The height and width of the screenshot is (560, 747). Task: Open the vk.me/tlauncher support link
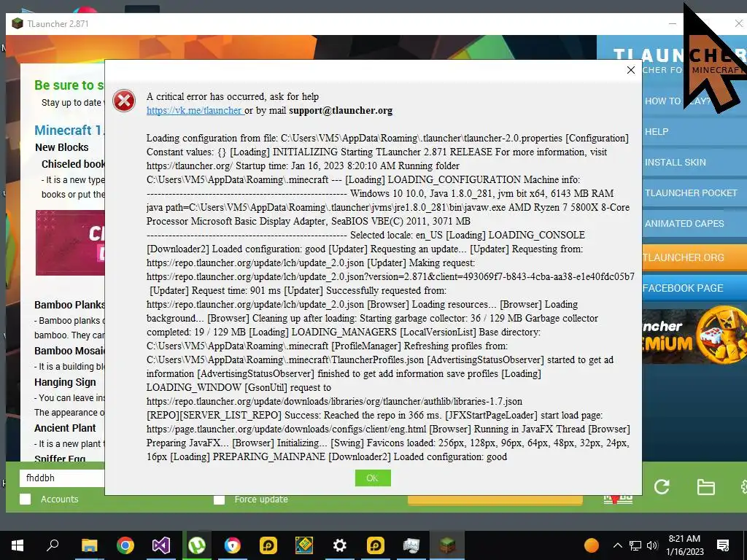tap(195, 111)
